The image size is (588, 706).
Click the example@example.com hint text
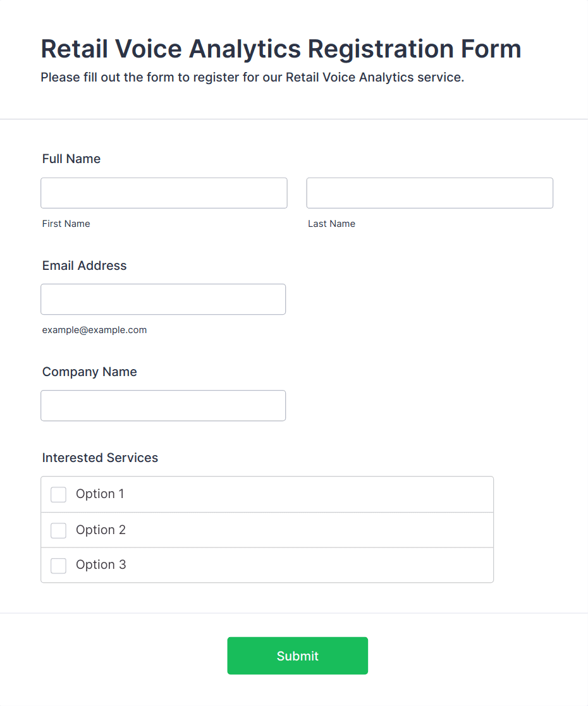[x=94, y=330]
